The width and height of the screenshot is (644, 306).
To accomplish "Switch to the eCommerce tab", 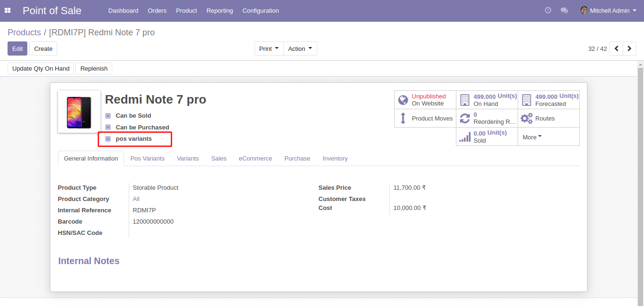I will click(x=255, y=158).
